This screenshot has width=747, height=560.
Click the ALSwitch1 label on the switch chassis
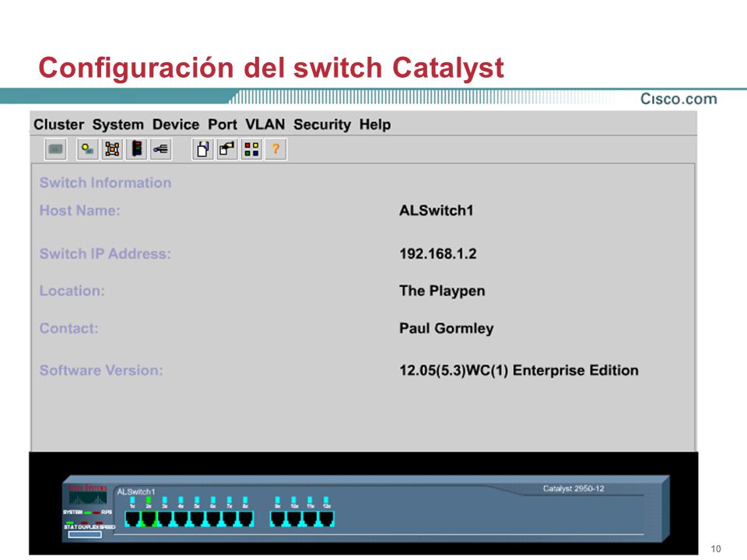136,492
